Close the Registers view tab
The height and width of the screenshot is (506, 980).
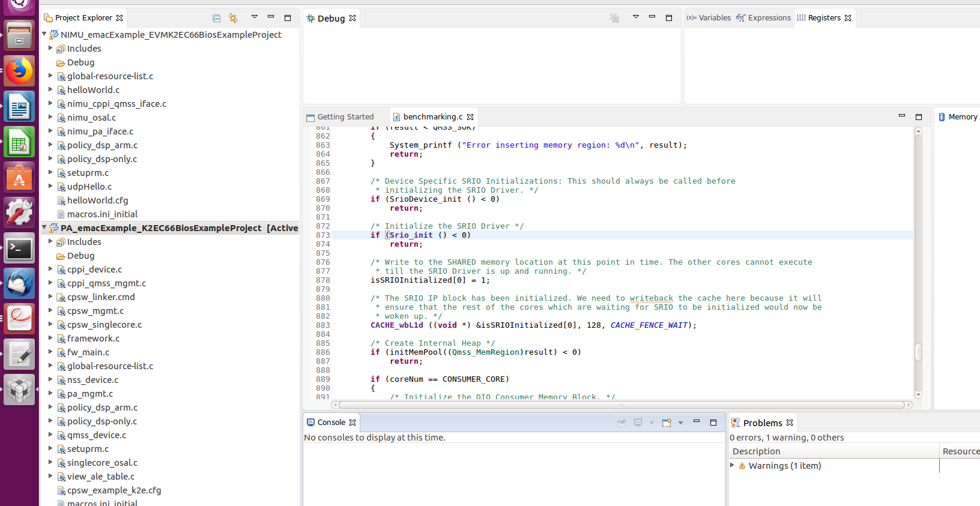[x=848, y=18]
